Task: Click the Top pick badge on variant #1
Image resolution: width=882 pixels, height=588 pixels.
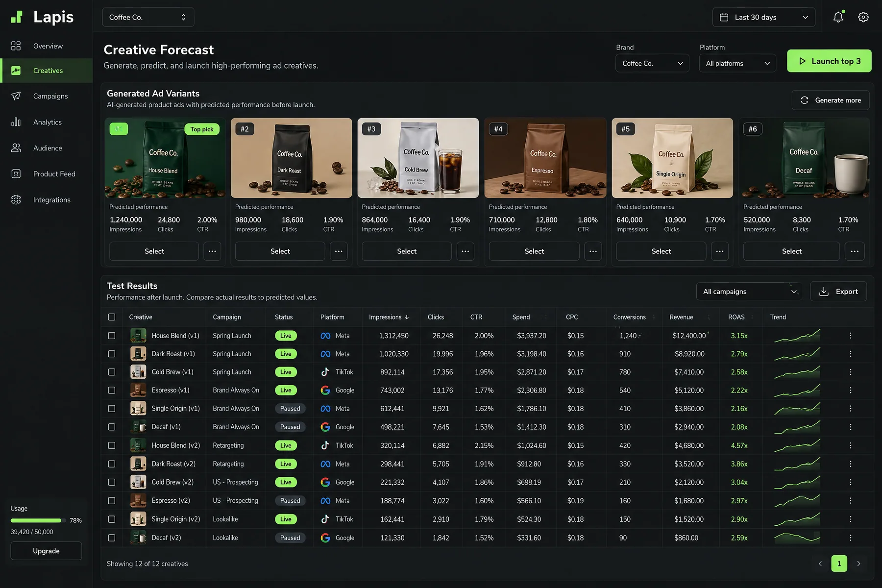Action: point(202,129)
